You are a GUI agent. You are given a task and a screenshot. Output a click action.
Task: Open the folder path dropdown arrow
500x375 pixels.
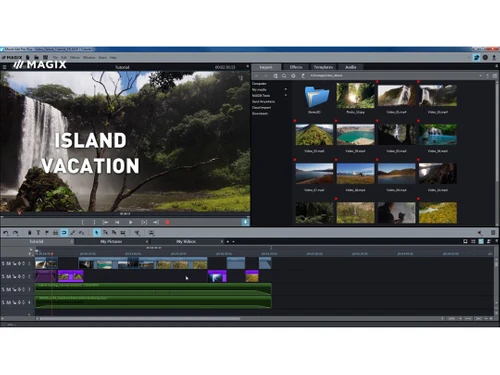pos(480,76)
